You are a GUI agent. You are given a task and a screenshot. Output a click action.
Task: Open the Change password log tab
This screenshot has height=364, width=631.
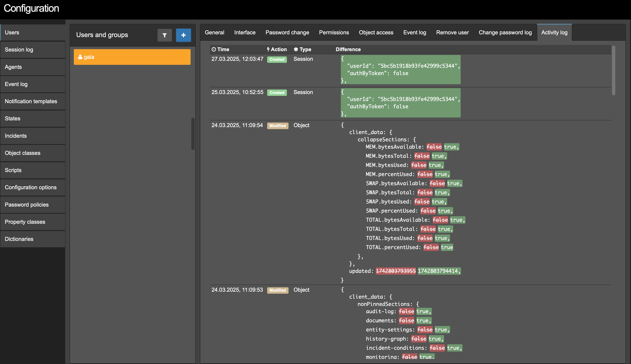point(505,33)
